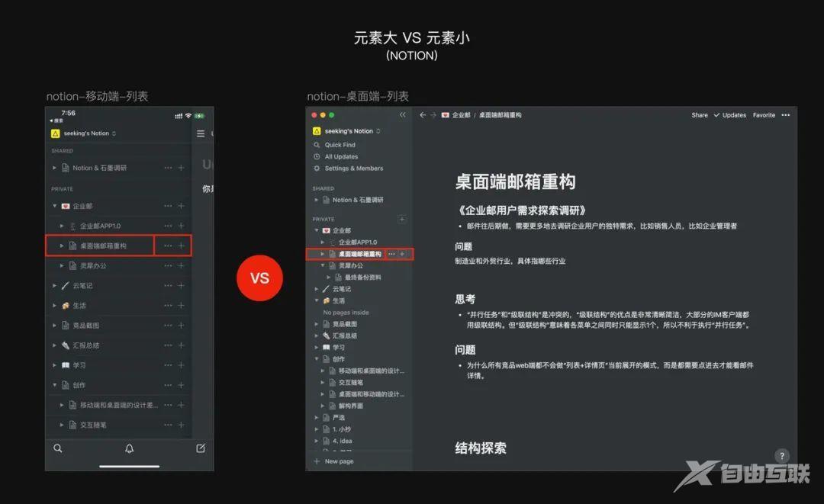Click the 结构探索 heading in the desktop page

click(x=481, y=448)
